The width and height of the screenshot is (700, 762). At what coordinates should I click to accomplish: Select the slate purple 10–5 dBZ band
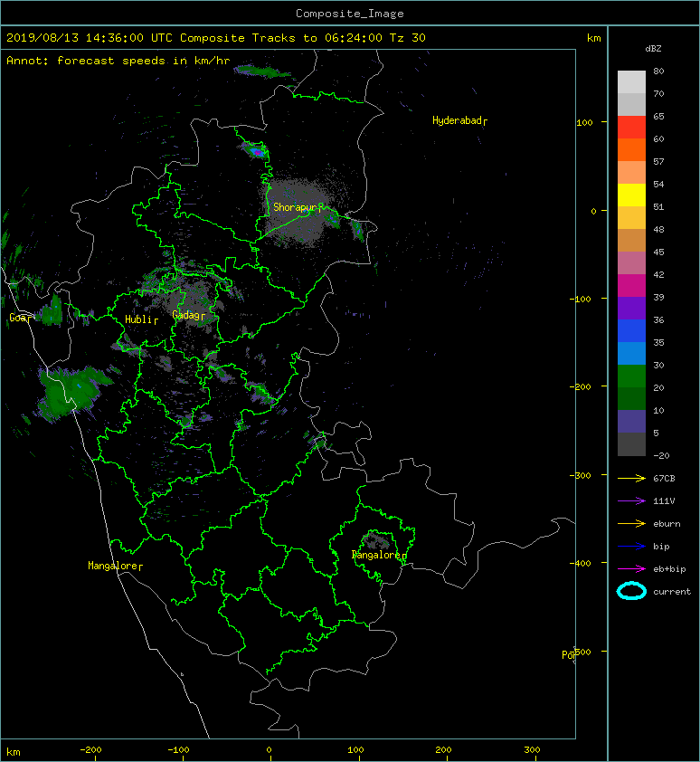tap(631, 422)
